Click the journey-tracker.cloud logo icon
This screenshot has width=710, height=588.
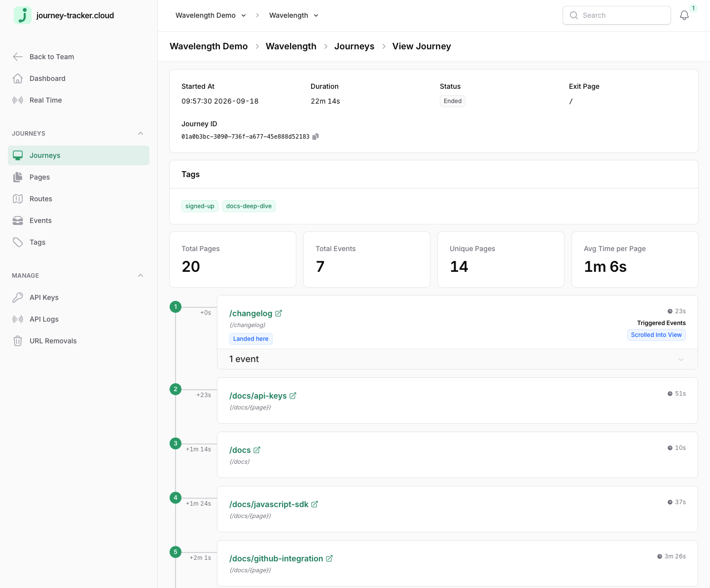23,15
